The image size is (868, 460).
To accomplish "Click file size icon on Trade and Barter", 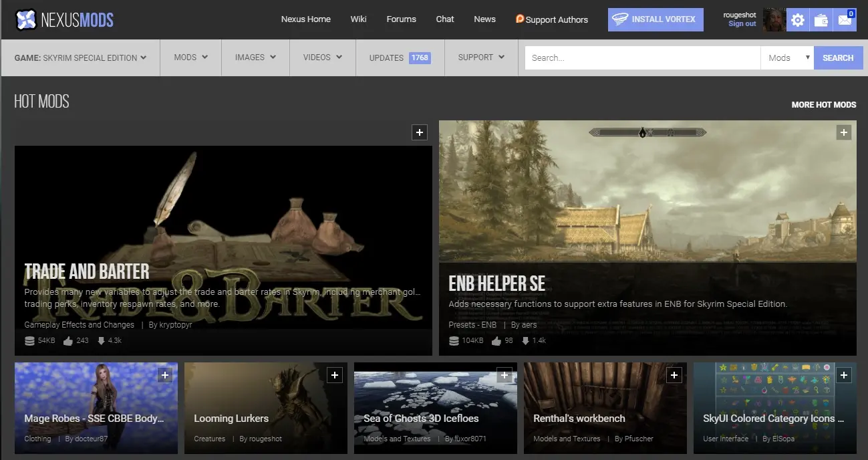I will tap(29, 341).
